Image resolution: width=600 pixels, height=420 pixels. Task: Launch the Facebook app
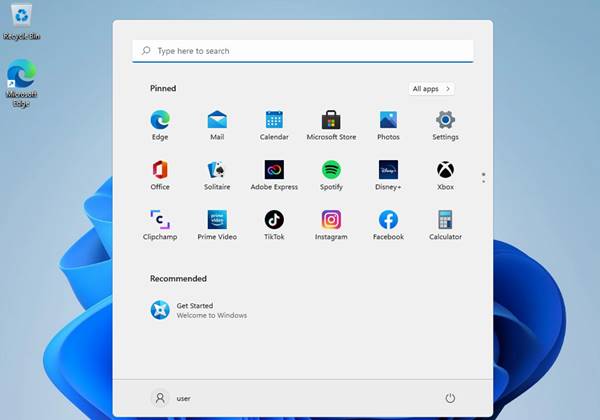[388, 225]
